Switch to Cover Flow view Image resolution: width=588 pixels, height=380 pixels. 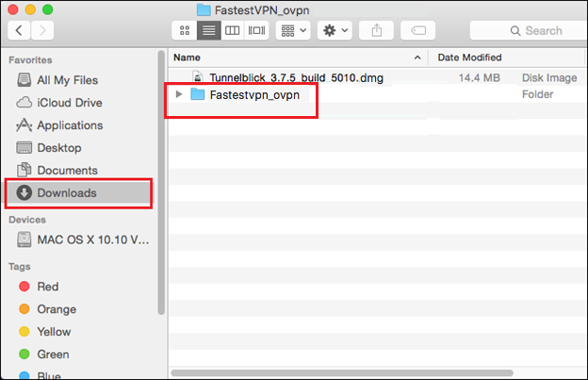point(256,30)
